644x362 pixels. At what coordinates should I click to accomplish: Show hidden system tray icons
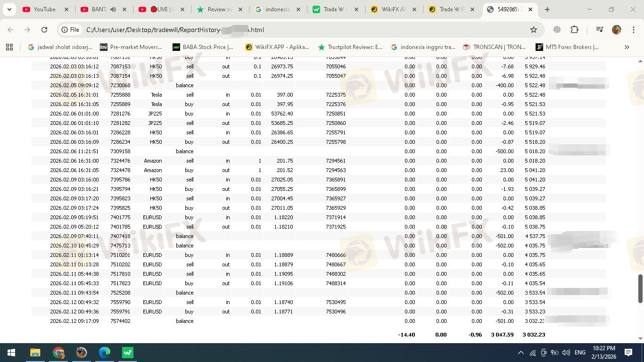pos(521,353)
